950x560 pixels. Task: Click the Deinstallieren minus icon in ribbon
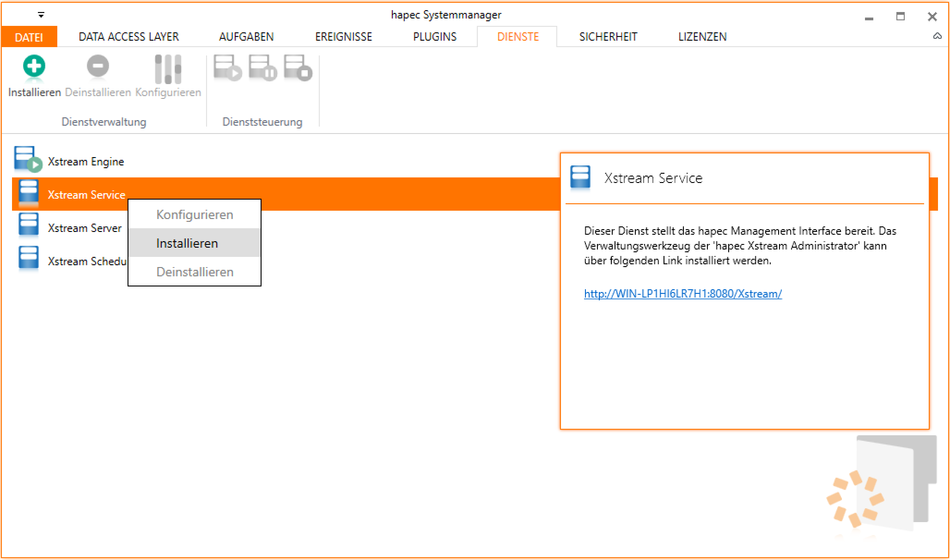(97, 67)
